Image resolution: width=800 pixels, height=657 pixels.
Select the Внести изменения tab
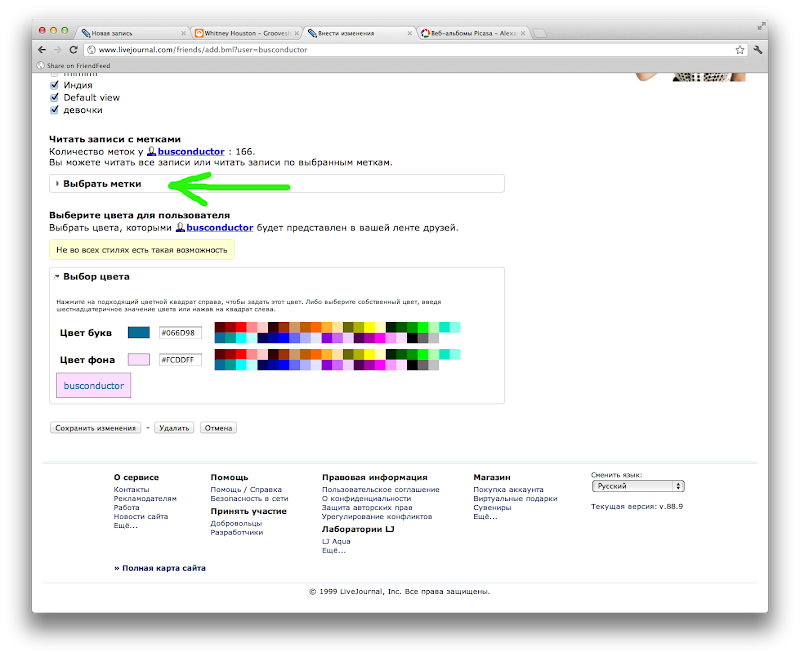(359, 33)
